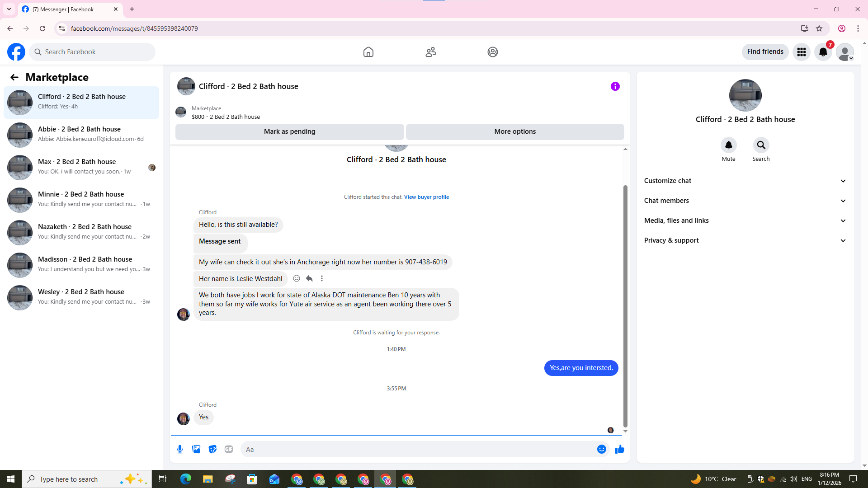Go to the Facebook Home tab
This screenshot has width=868, height=488.
point(368,52)
